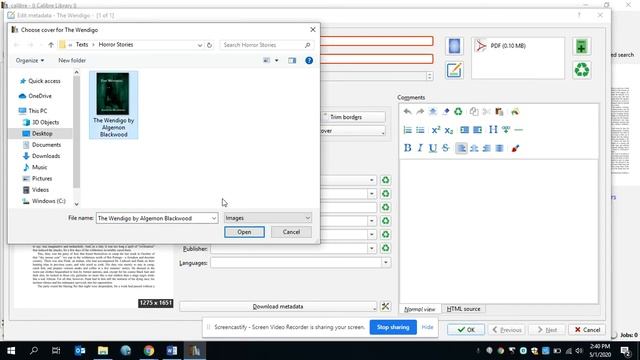This screenshot has width=640, height=360.
Task: Click the large green recycle remove-format icon
Action: point(582,70)
